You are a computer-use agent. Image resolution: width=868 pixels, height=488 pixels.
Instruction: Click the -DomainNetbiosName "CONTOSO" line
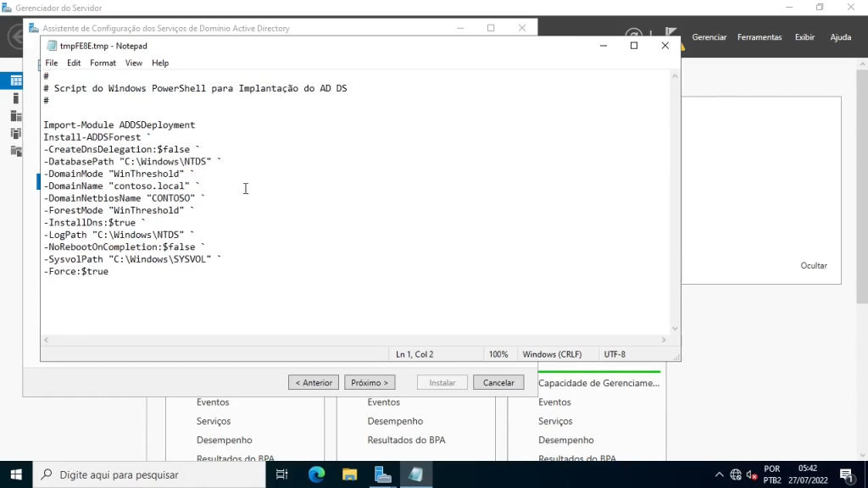pyautogui.click(x=125, y=198)
